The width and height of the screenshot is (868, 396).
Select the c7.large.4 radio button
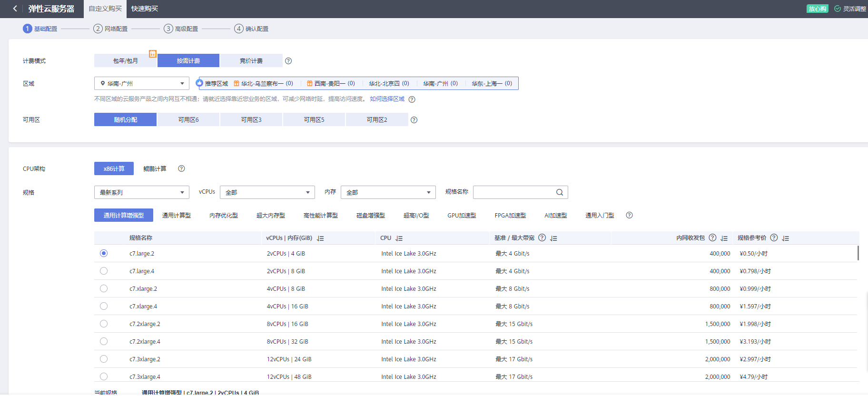point(104,271)
